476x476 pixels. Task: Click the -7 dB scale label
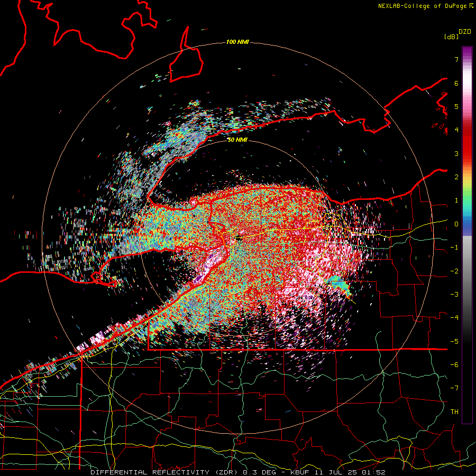point(454,388)
